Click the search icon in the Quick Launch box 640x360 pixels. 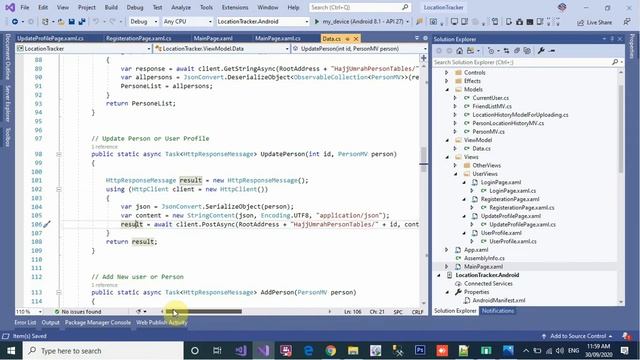coord(405,7)
